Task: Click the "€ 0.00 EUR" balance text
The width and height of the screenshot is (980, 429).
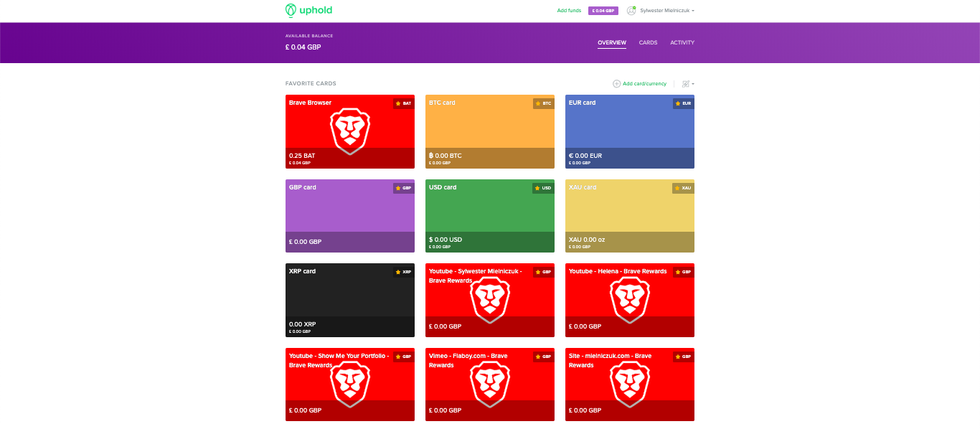Action: tap(585, 156)
